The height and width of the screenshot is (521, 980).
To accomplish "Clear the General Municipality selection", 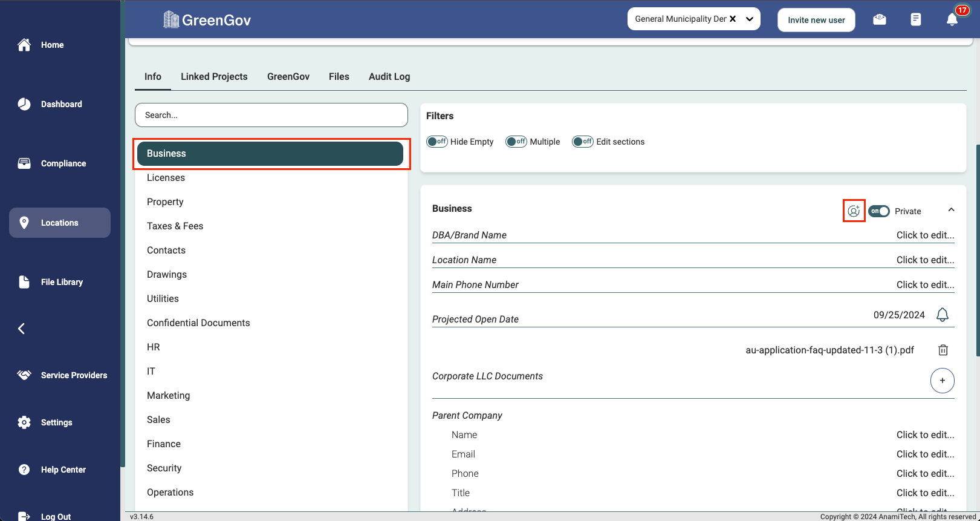I will coord(733,19).
